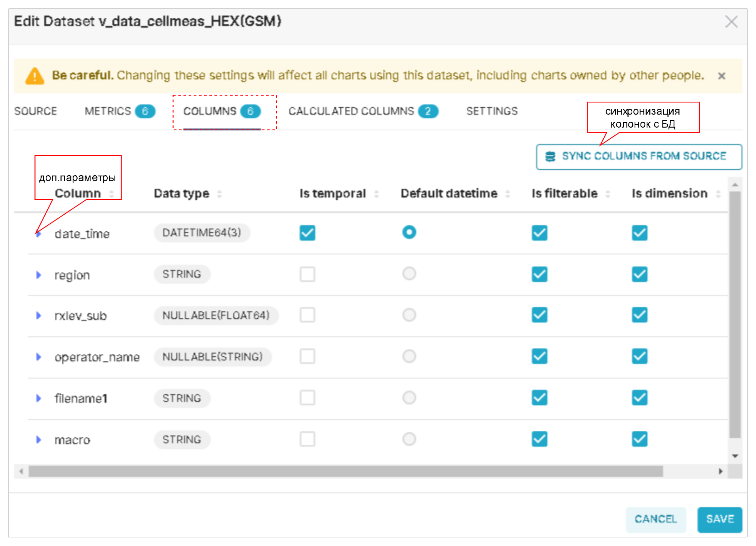Image resolution: width=756 pixels, height=546 pixels.
Task: Save the dataset changes
Action: pos(719,519)
